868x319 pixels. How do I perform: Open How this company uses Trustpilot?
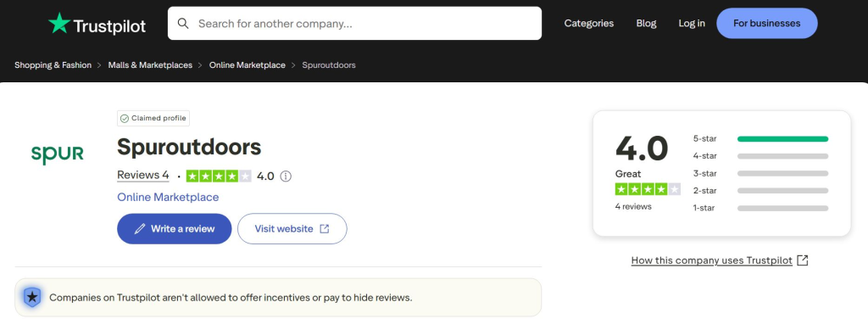tap(720, 260)
